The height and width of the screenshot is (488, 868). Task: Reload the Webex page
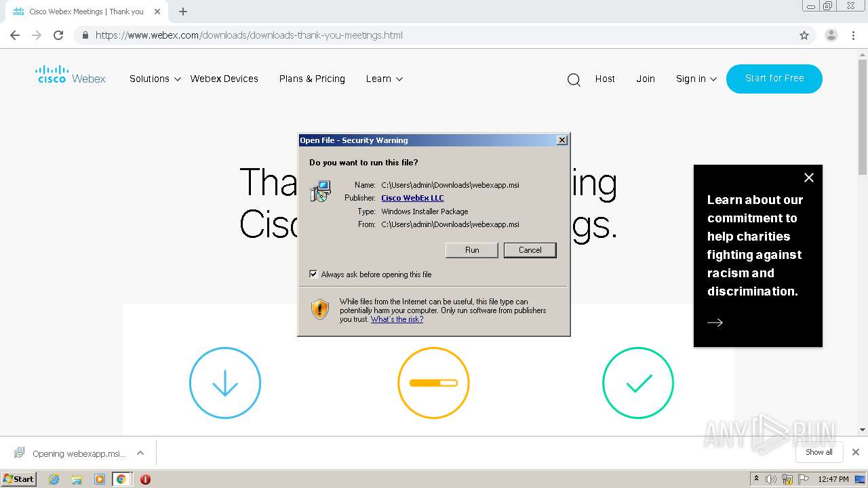pyautogui.click(x=58, y=35)
